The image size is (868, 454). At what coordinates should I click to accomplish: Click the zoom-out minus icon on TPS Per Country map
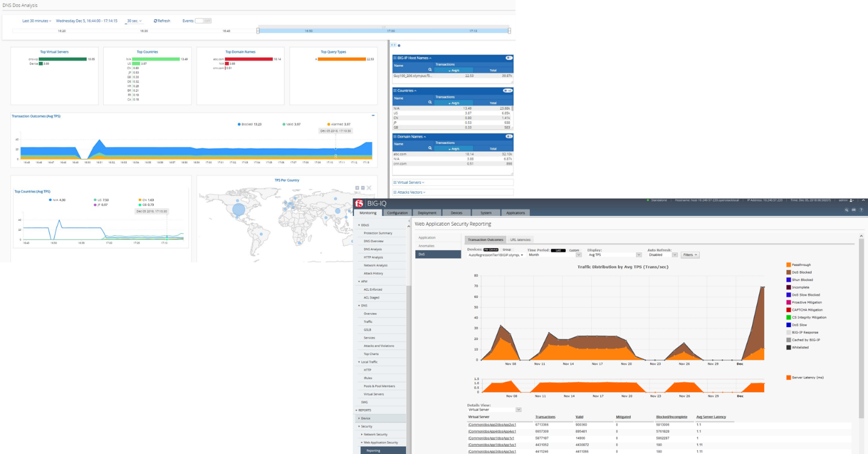(x=363, y=188)
